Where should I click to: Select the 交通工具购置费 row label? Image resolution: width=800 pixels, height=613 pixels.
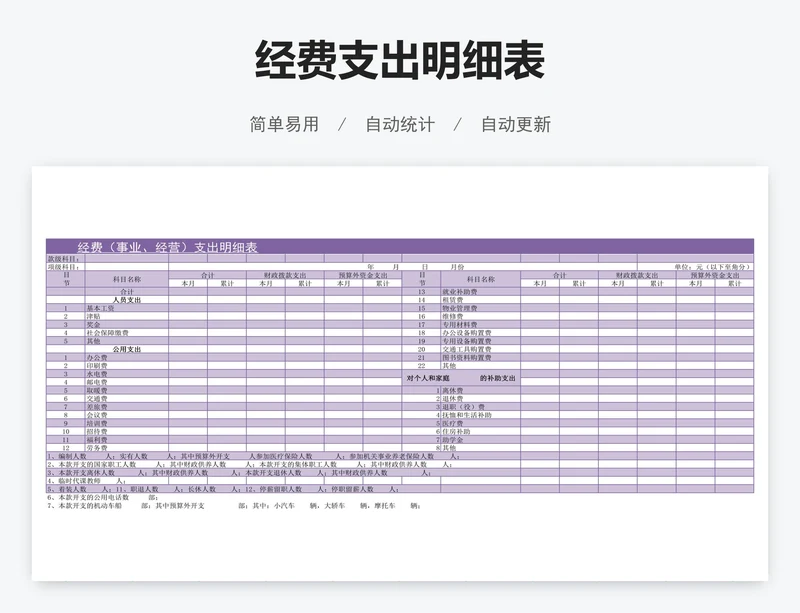467,350
